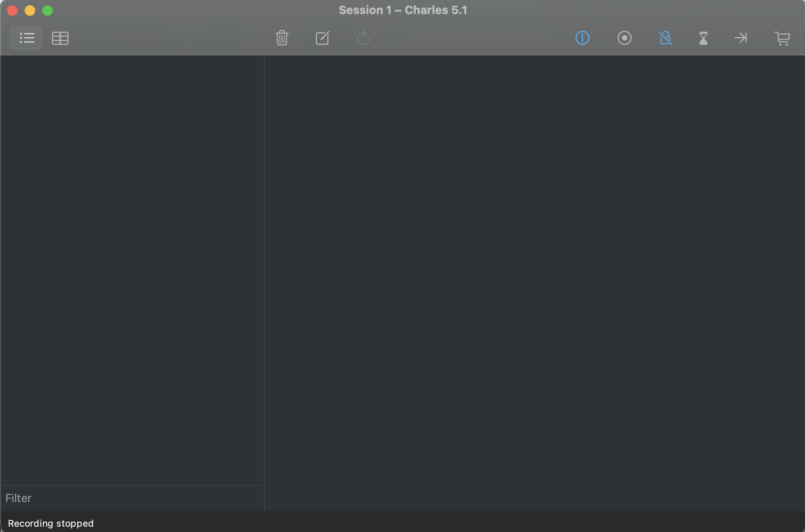805x532 pixels.
Task: Toggle the proxy power button
Action: (x=582, y=38)
